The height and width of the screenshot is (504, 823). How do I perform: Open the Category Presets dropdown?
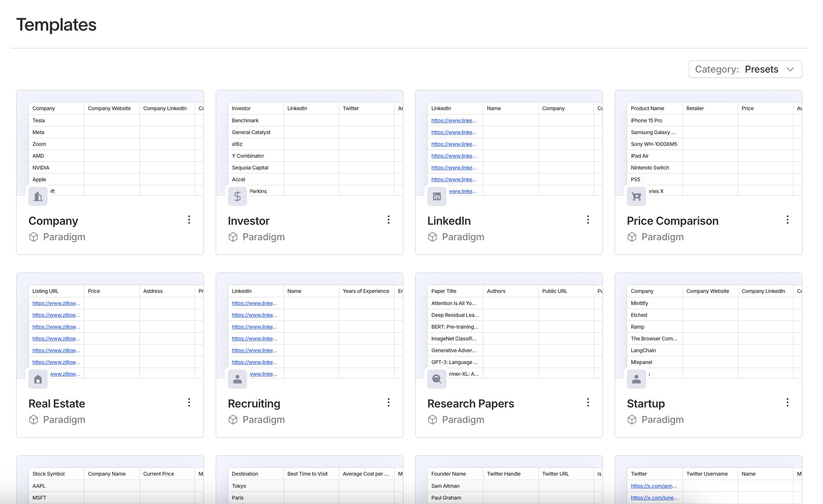[x=745, y=69]
